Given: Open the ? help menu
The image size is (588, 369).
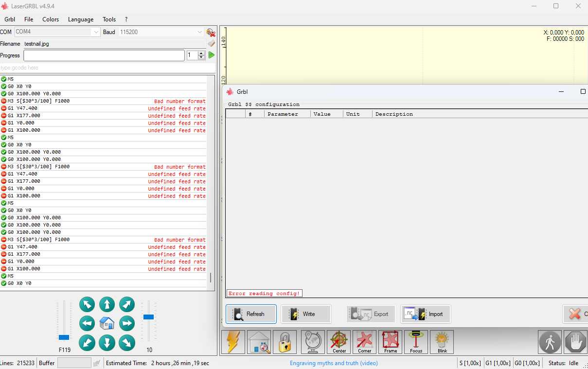Looking at the screenshot, I should [x=126, y=19].
